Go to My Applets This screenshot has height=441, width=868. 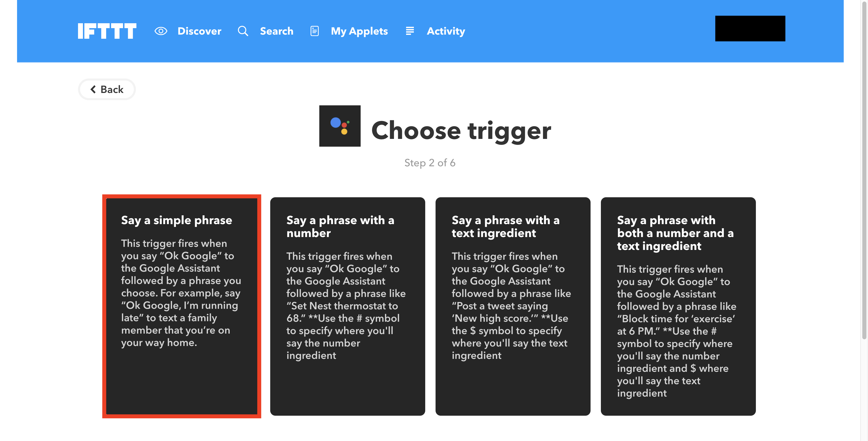pyautogui.click(x=359, y=31)
